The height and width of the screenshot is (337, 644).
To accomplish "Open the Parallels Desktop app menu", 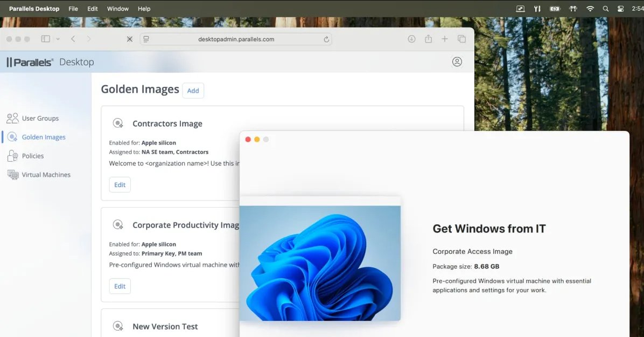I will coord(34,9).
